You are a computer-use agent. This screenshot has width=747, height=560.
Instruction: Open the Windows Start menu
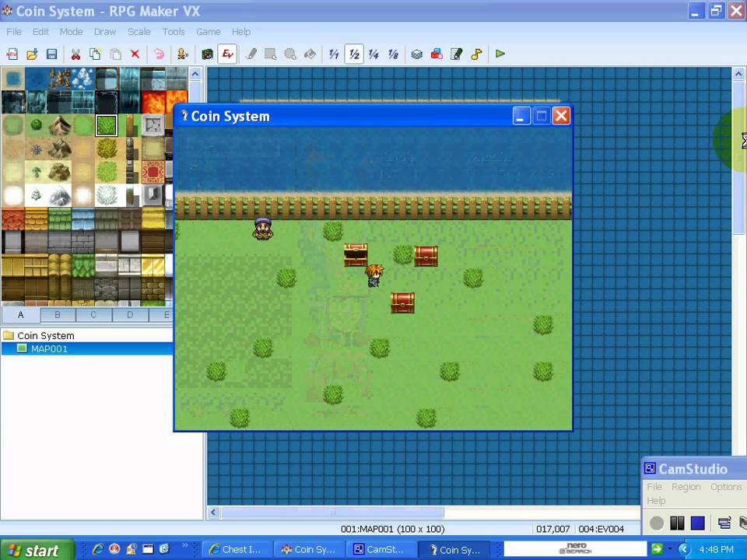(x=37, y=550)
